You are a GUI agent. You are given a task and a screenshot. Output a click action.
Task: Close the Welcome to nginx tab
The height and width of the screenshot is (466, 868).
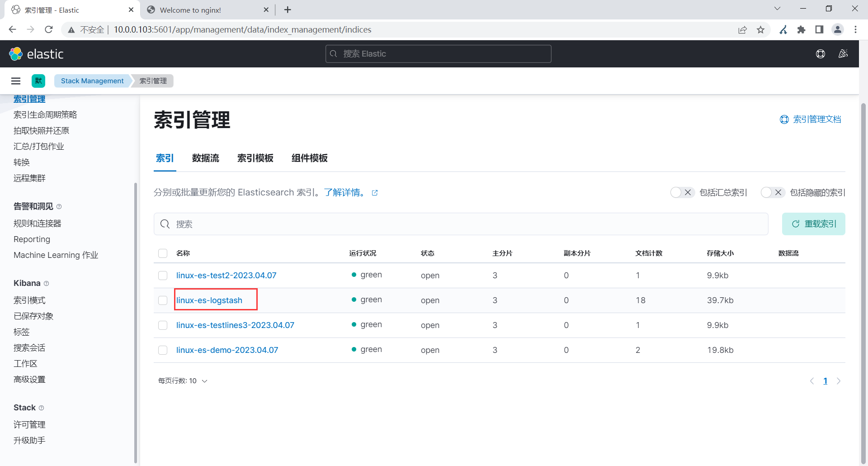pyautogui.click(x=266, y=10)
